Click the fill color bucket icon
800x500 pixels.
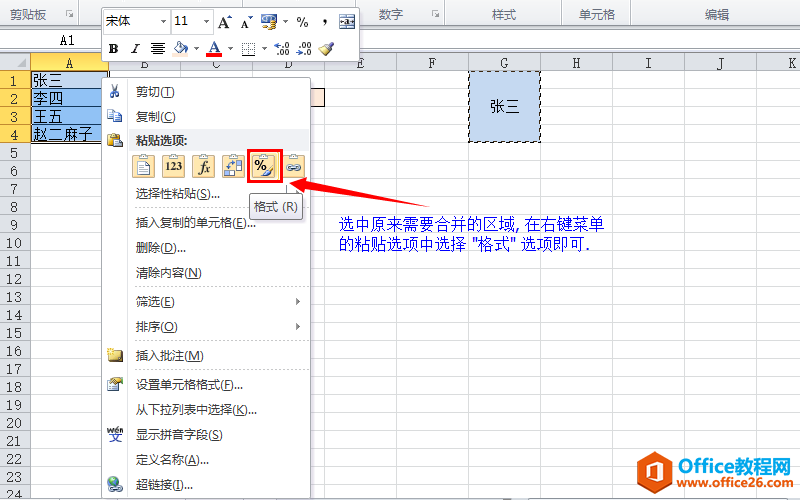(x=181, y=48)
